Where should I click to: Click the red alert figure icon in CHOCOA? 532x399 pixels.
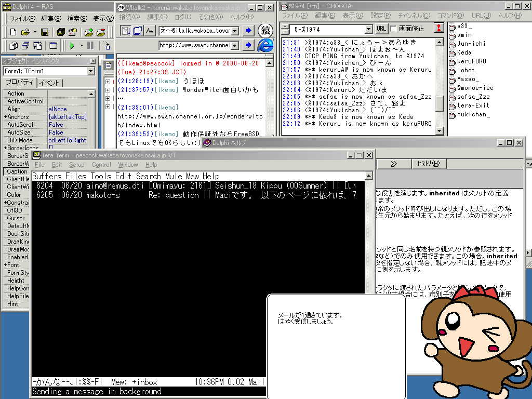440,28
